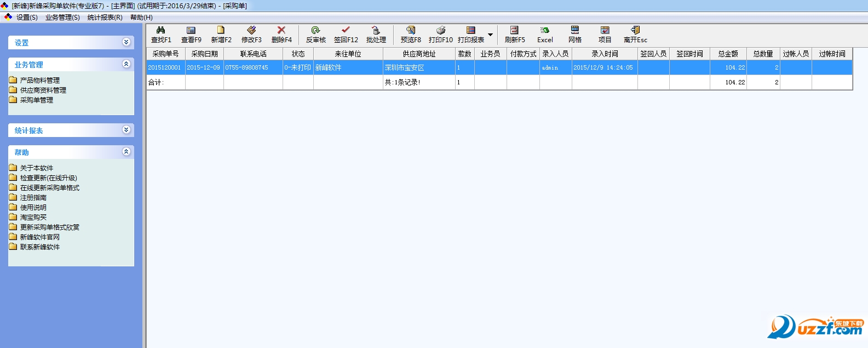Click the 0-未打印 status cell

point(298,67)
